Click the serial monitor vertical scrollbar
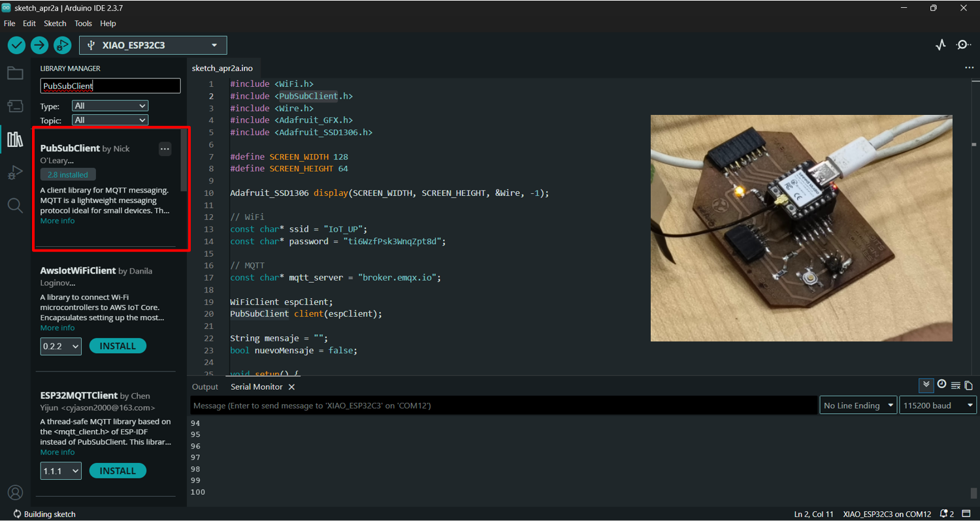 click(974, 493)
